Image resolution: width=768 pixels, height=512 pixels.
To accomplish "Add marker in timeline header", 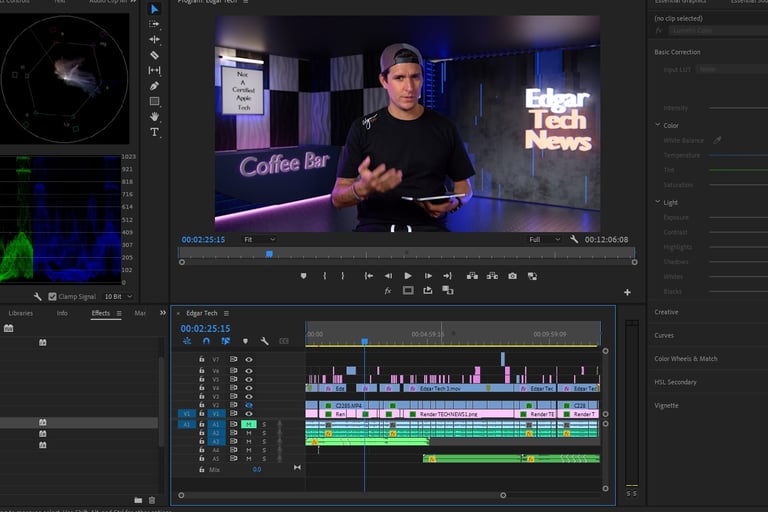I will [x=245, y=341].
